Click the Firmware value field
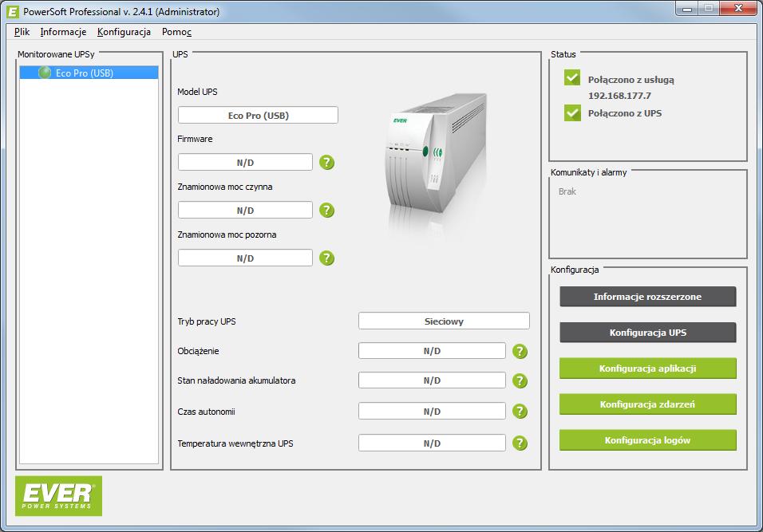 tap(245, 163)
